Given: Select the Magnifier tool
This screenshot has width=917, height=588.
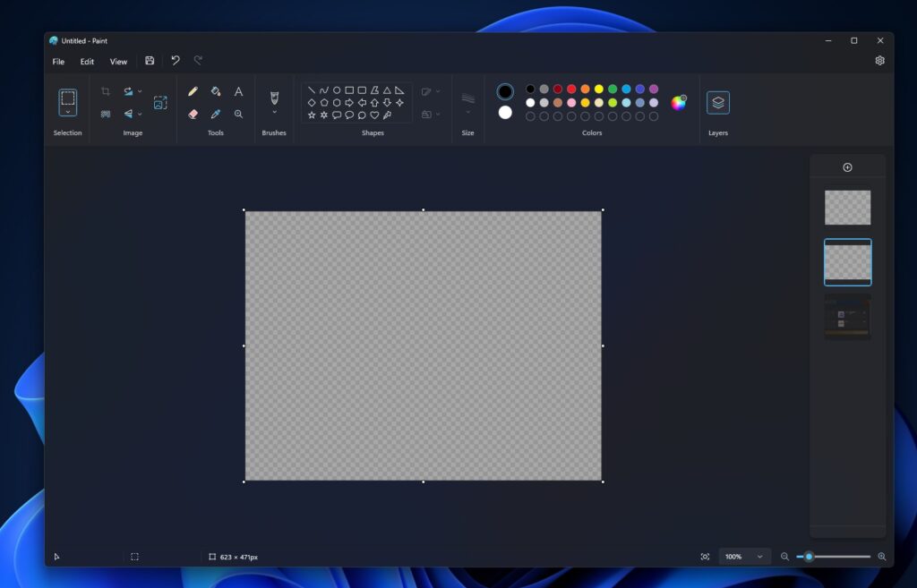Looking at the screenshot, I should (238, 114).
